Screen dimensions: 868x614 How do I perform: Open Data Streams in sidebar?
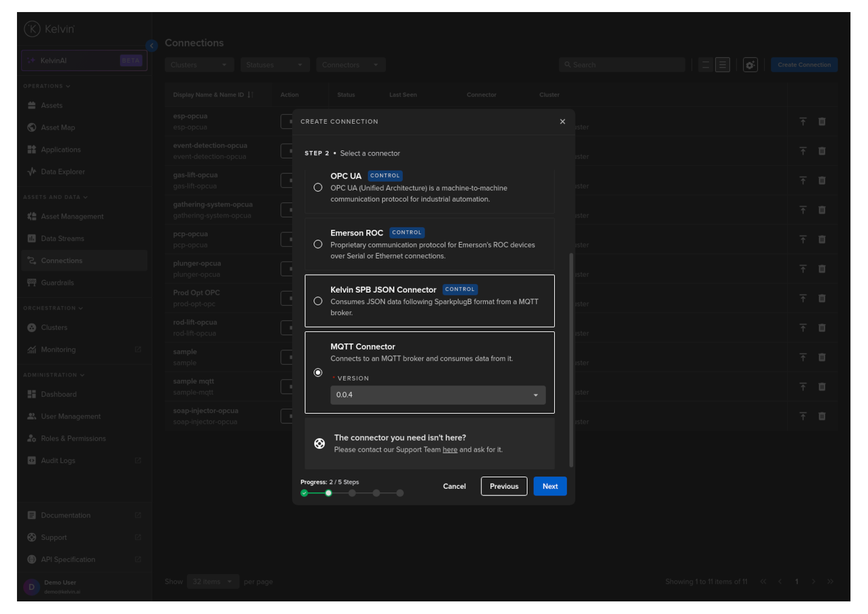62,238
